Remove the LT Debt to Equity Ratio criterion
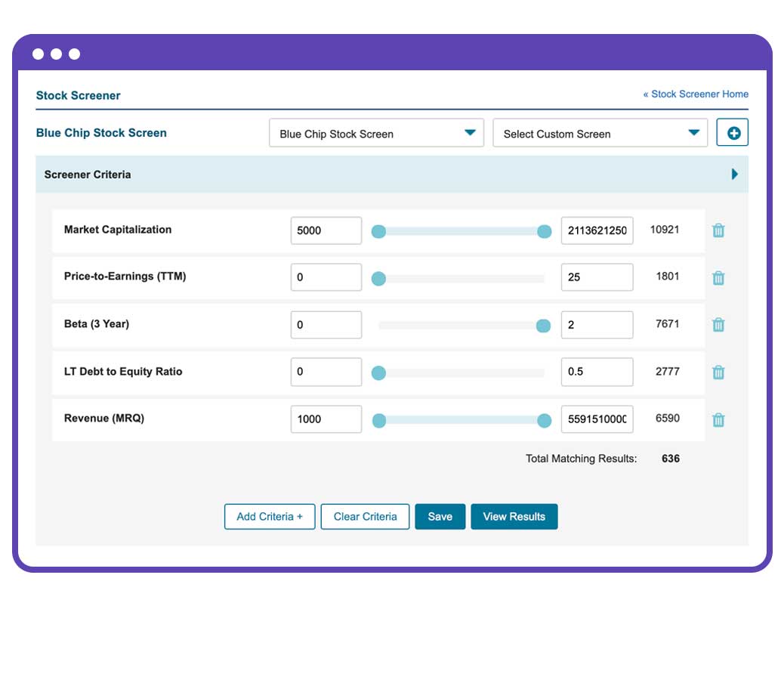This screenshot has height=680, width=784. [718, 372]
